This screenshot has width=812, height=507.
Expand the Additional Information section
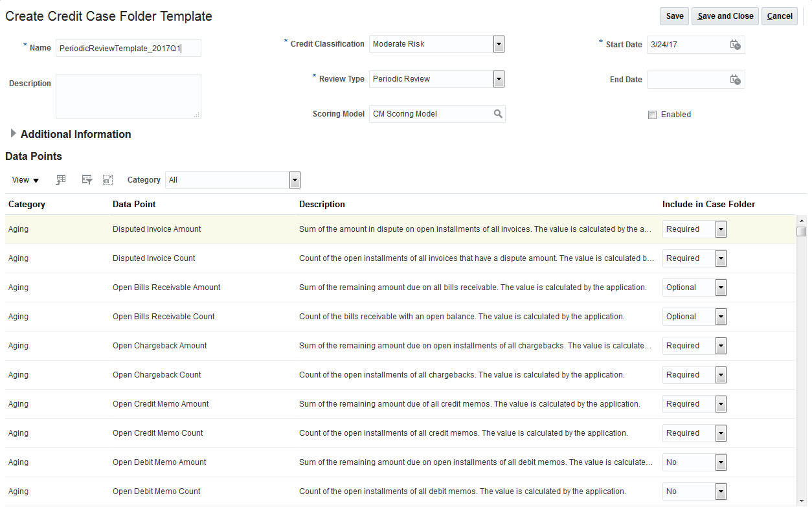(14, 134)
